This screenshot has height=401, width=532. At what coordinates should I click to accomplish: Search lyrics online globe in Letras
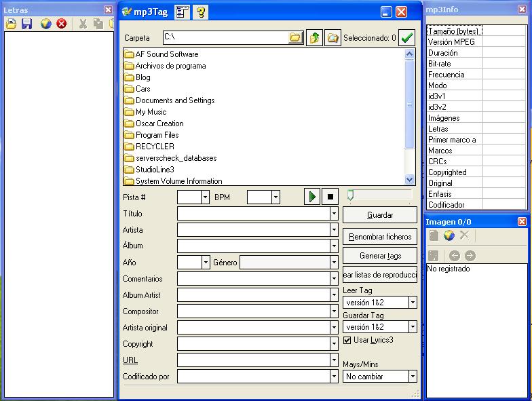tap(45, 24)
